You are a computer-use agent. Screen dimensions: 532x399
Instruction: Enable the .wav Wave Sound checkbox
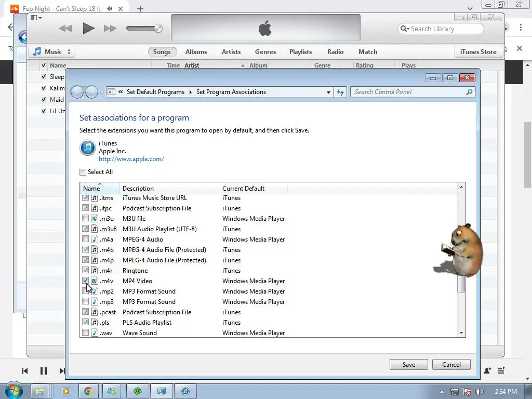click(x=86, y=332)
